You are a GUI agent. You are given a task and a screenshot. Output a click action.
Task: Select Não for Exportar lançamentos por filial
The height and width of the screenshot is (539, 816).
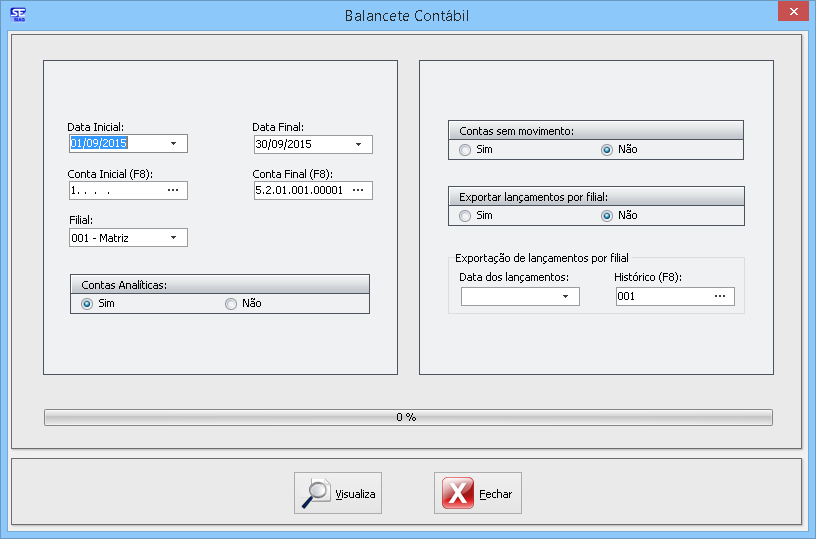606,216
